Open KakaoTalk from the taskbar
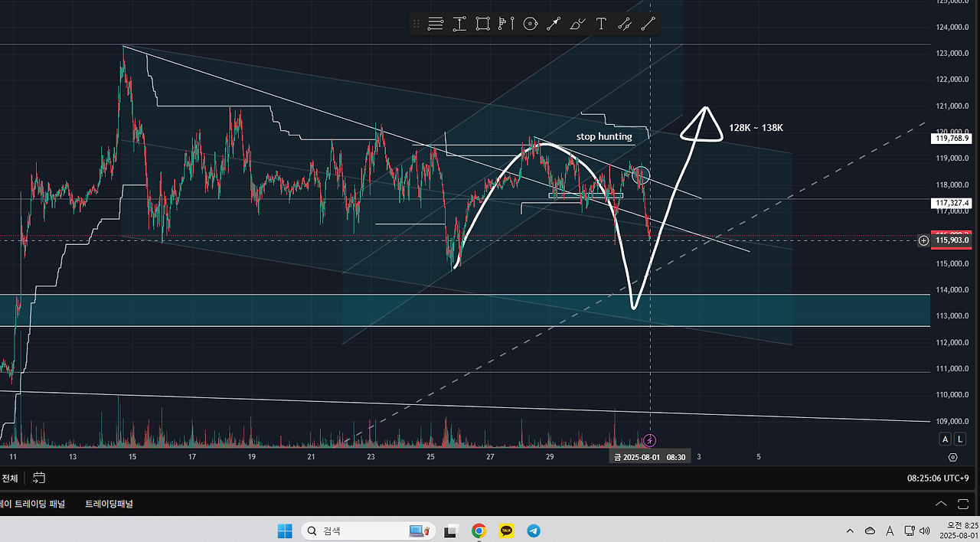Viewport: 980px width, 542px height. [x=506, y=531]
